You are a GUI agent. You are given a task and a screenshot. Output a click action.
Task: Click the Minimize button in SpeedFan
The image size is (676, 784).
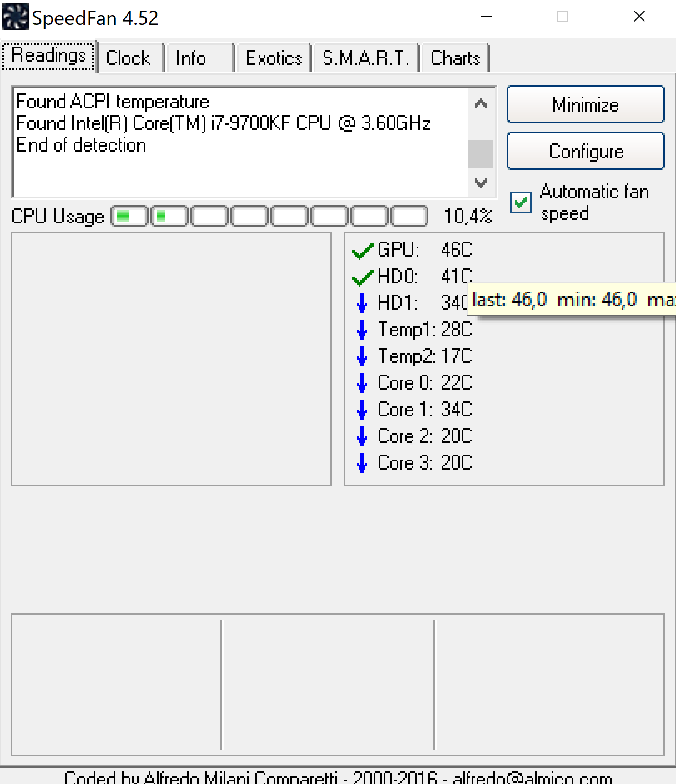coord(586,104)
